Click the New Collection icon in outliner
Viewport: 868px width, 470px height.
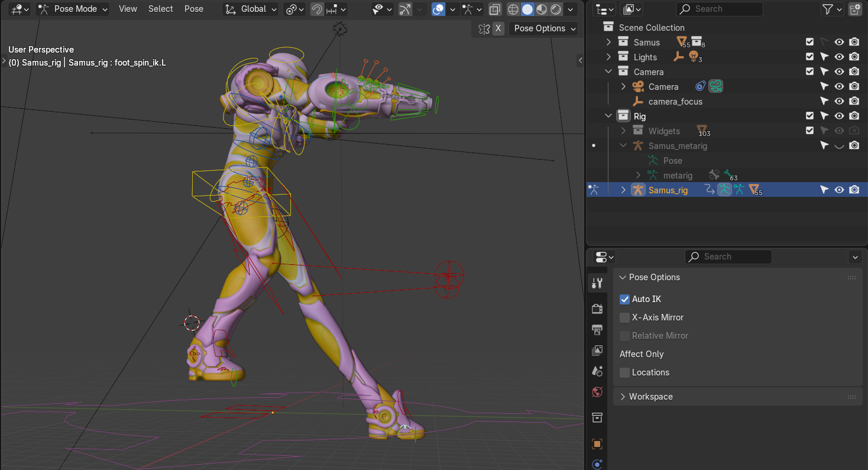point(855,9)
